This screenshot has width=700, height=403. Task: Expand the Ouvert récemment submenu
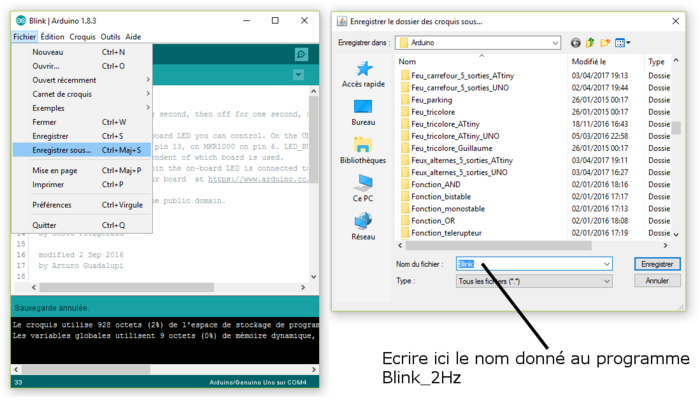[x=82, y=80]
